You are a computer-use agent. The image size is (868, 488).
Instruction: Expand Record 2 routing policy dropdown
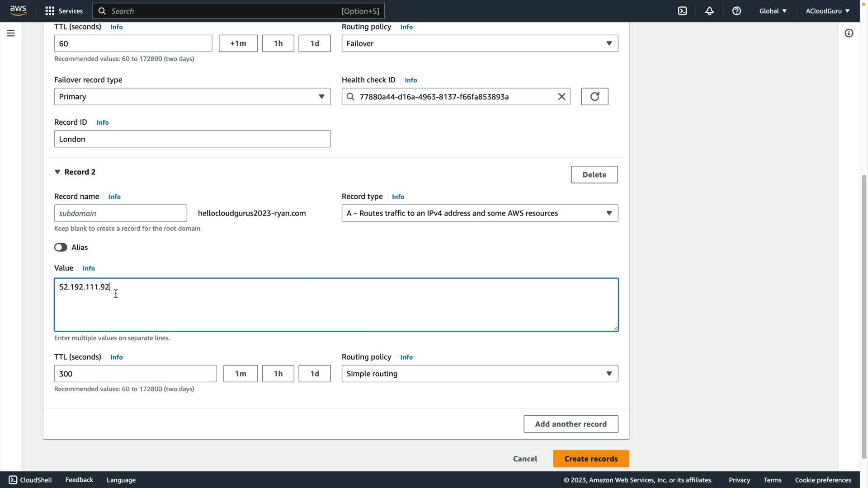coord(480,374)
